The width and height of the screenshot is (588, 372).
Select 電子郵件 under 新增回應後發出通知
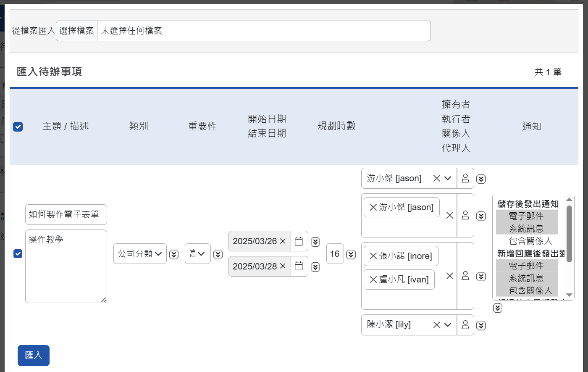click(x=527, y=266)
